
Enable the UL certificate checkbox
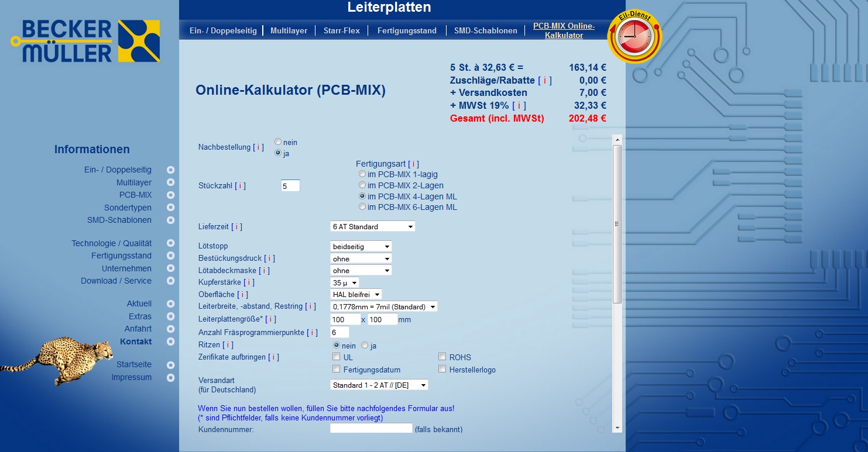tap(336, 357)
